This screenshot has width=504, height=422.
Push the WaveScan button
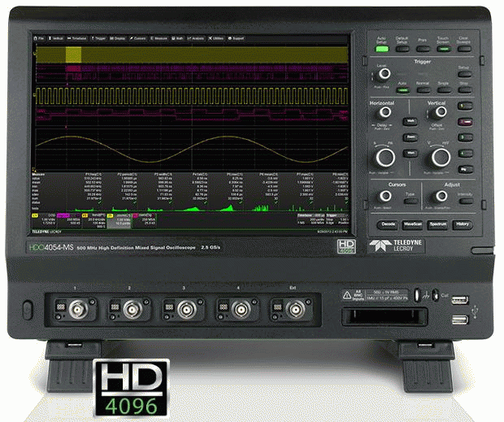click(413, 224)
